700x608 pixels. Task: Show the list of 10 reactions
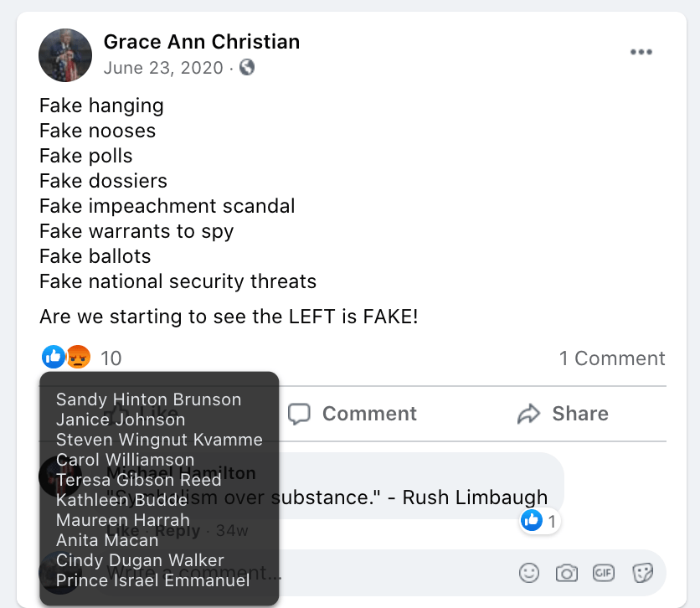pos(111,358)
